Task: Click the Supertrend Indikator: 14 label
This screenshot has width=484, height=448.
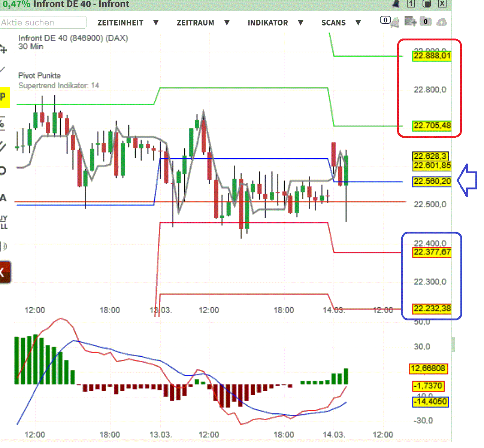Action: tap(58, 85)
